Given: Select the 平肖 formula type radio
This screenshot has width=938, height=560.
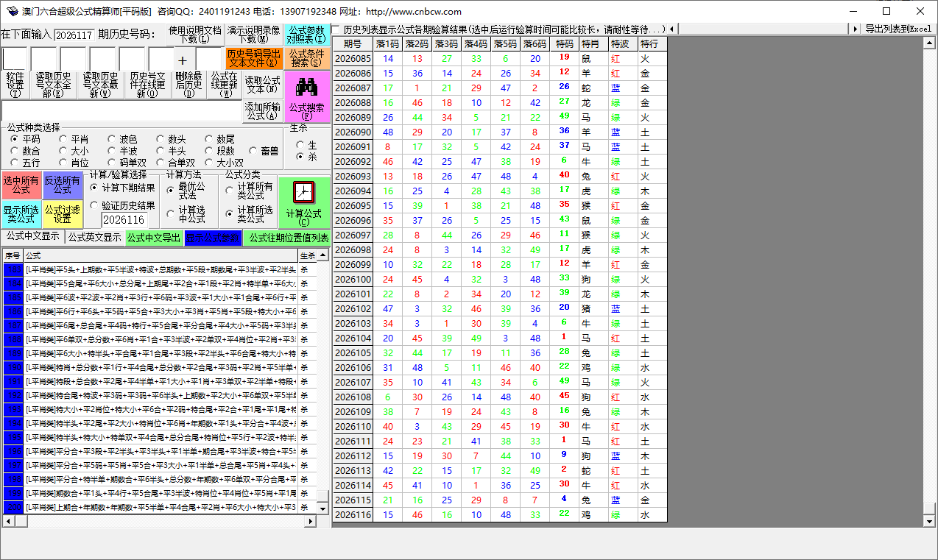Looking at the screenshot, I should tap(64, 139).
